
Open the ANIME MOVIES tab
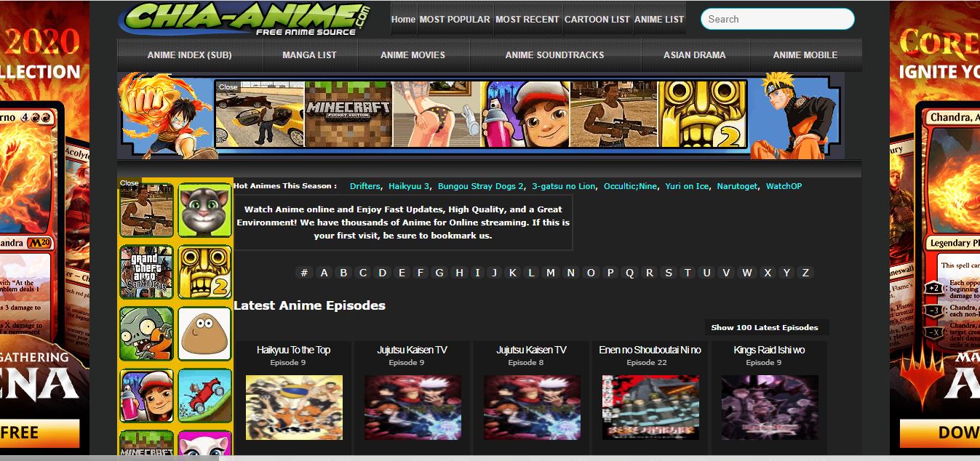[413, 55]
